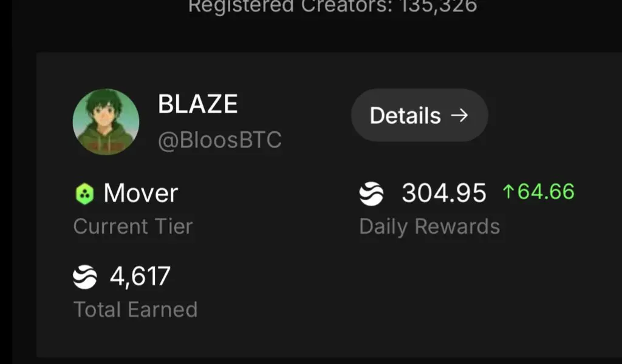Click the 64.66 green increase number

pos(546,192)
